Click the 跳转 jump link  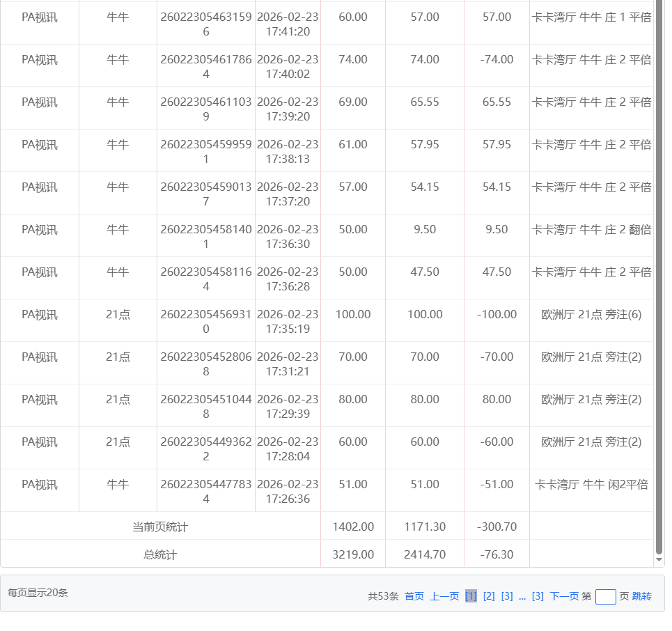pyautogui.click(x=641, y=596)
